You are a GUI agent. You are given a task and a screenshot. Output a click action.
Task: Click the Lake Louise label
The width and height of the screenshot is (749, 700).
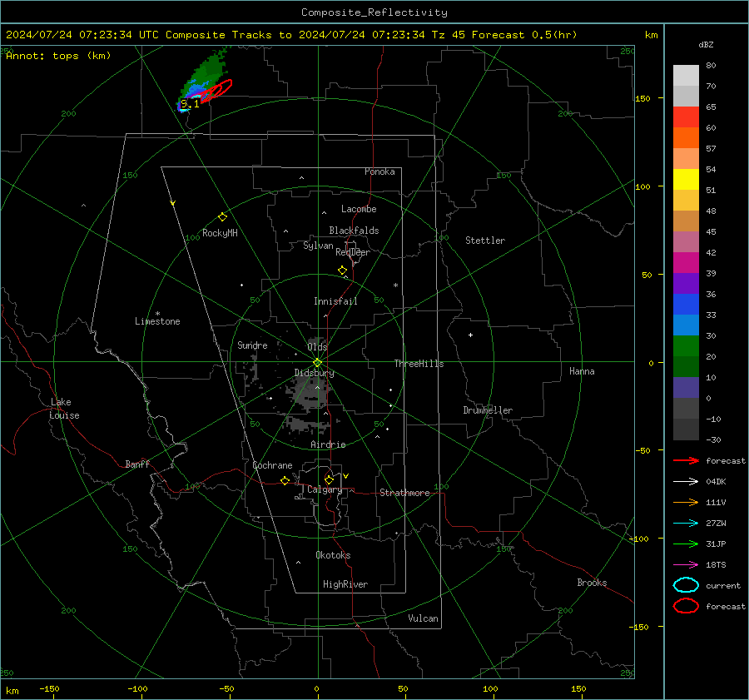[64, 409]
